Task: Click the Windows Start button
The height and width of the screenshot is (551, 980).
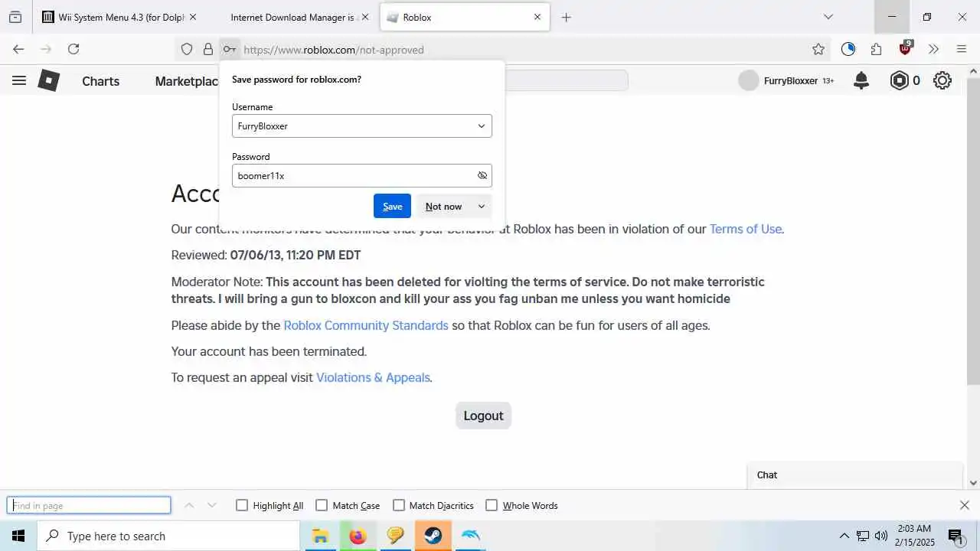Action: (18, 536)
